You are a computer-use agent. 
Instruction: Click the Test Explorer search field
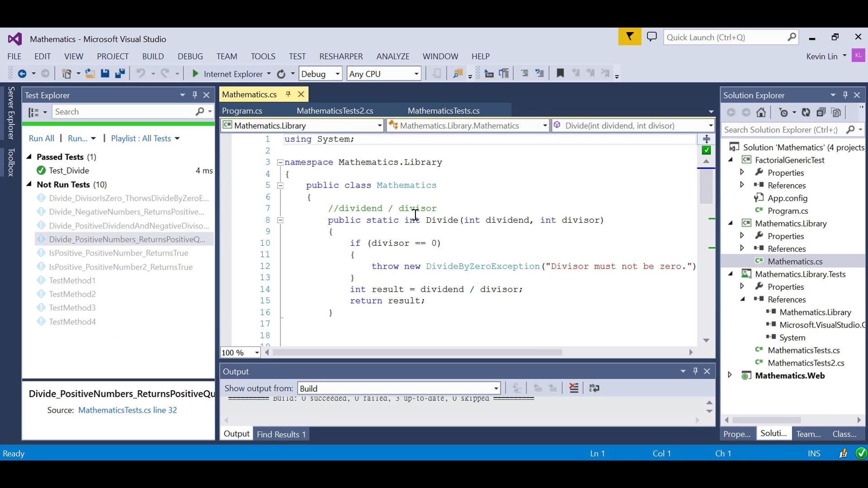(123, 112)
